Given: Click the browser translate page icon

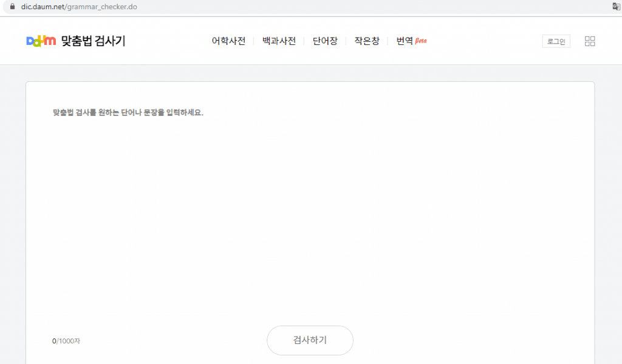Looking at the screenshot, I should point(616,7).
